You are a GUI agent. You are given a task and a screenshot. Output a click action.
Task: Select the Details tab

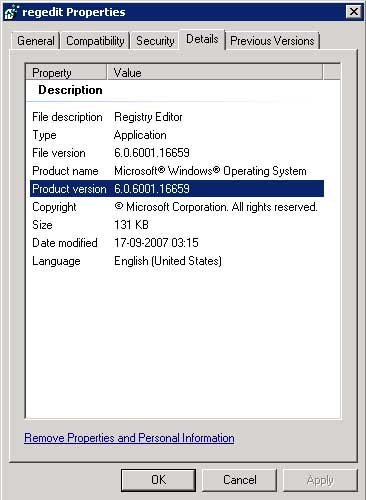click(202, 39)
